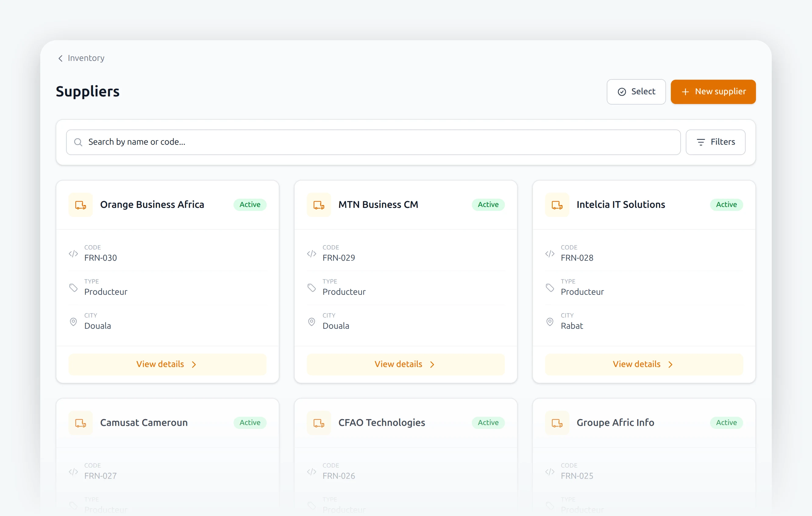Click the Suppliers page heading
The height and width of the screenshot is (516, 812).
point(88,92)
